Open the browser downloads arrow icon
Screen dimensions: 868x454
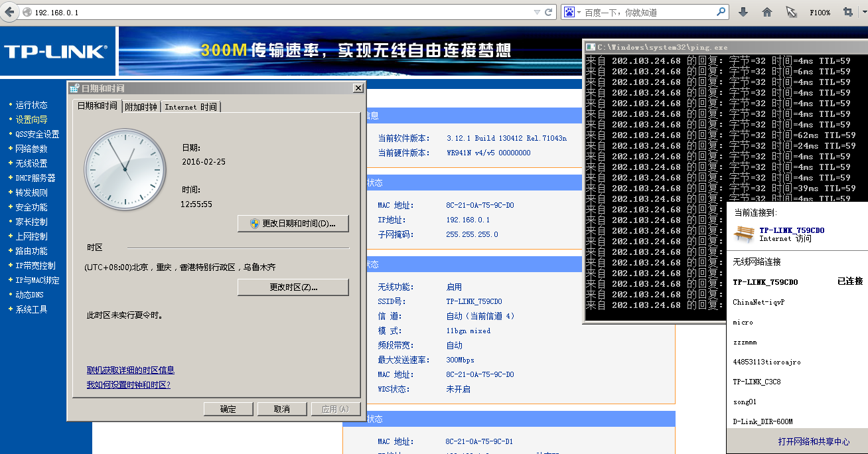coord(743,12)
